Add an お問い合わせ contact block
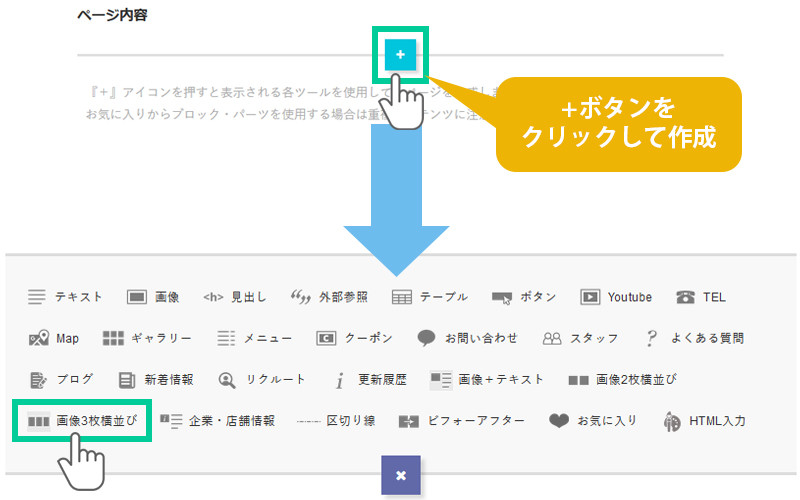 click(468, 338)
